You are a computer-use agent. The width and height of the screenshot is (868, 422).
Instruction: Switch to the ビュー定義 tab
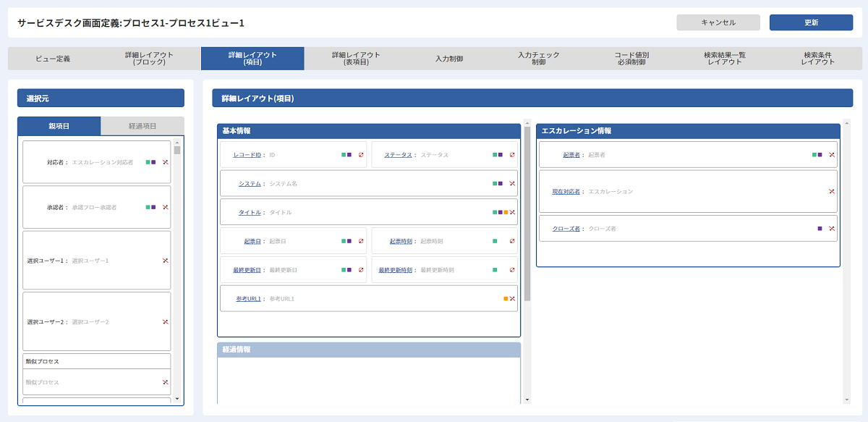click(53, 59)
